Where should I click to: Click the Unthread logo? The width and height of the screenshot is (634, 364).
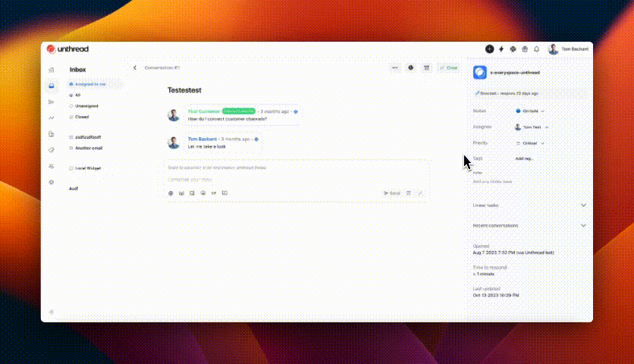(67, 49)
